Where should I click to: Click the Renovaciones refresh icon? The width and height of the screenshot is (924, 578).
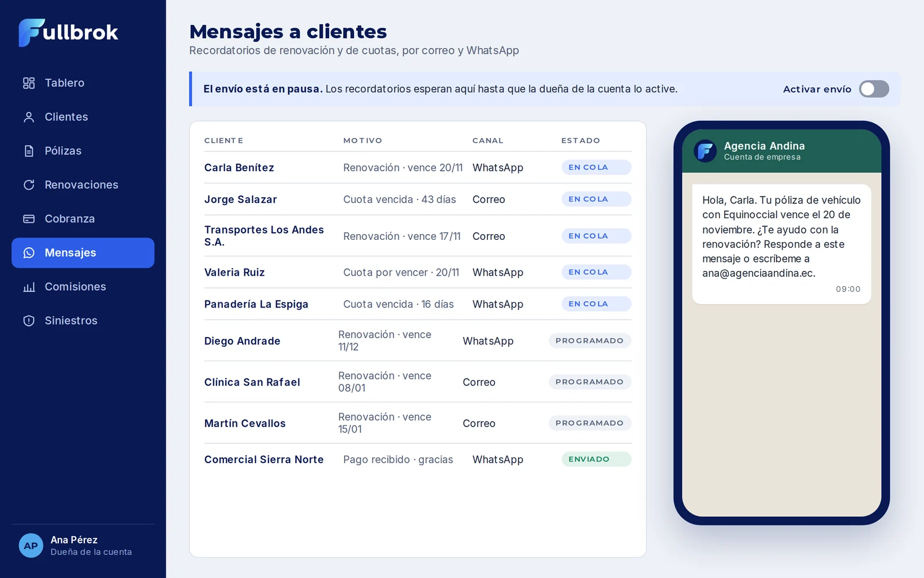point(29,185)
